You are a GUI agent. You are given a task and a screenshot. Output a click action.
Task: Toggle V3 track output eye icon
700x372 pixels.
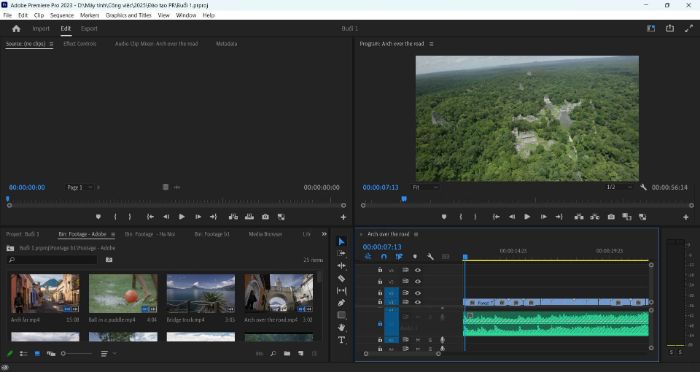click(418, 281)
